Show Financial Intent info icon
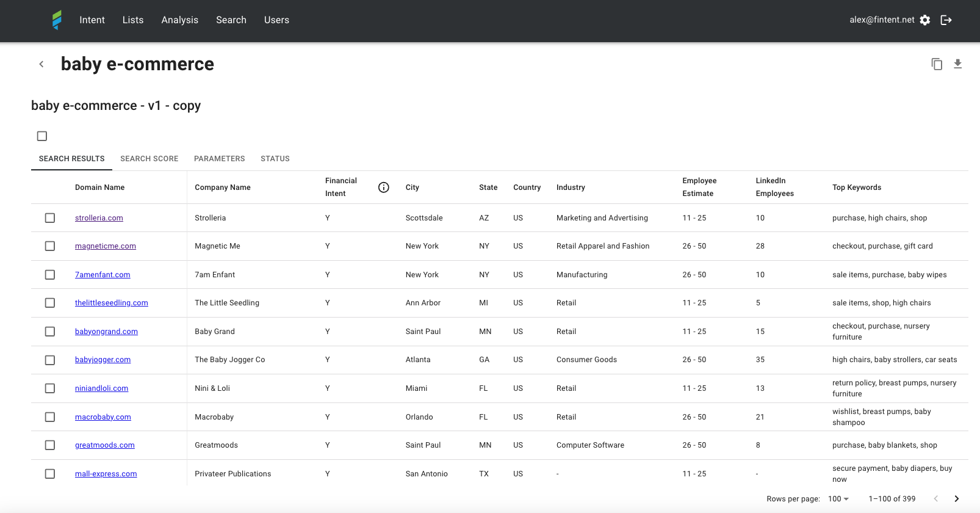The image size is (980, 513). click(x=384, y=187)
